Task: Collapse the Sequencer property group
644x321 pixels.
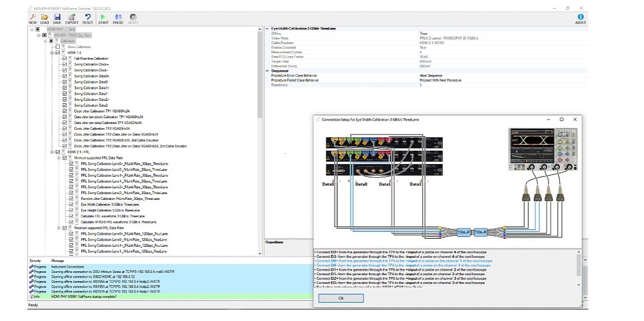Action: click(x=267, y=71)
